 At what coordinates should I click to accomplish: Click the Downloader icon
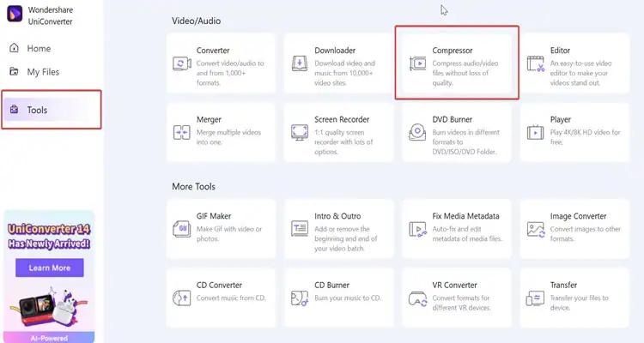[300, 63]
